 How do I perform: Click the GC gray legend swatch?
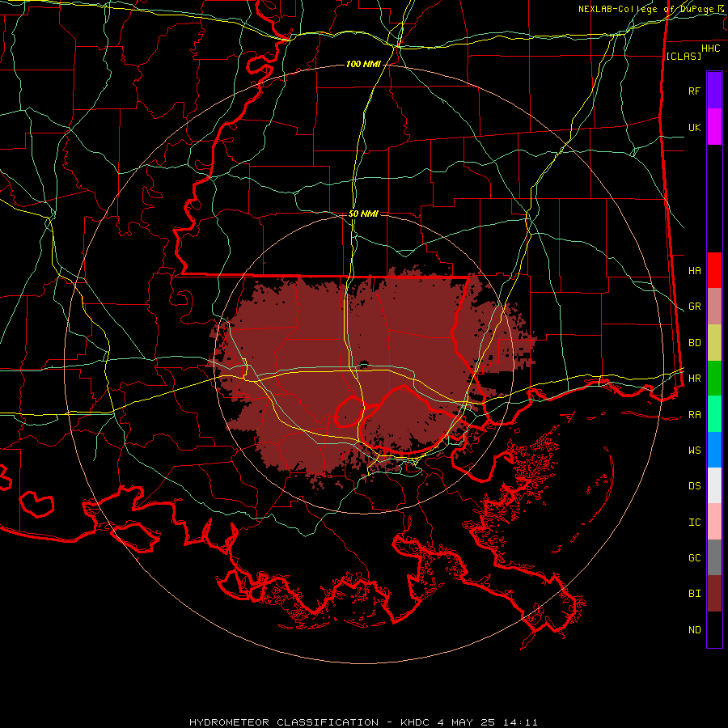click(x=714, y=557)
